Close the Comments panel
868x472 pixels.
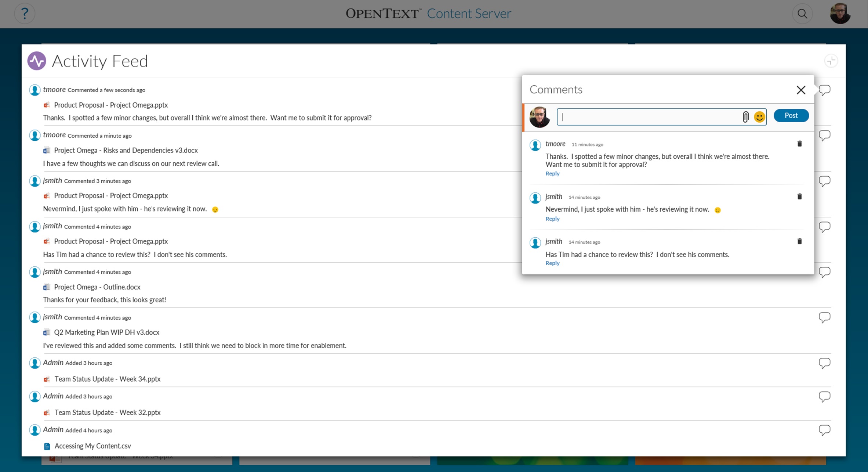click(801, 90)
